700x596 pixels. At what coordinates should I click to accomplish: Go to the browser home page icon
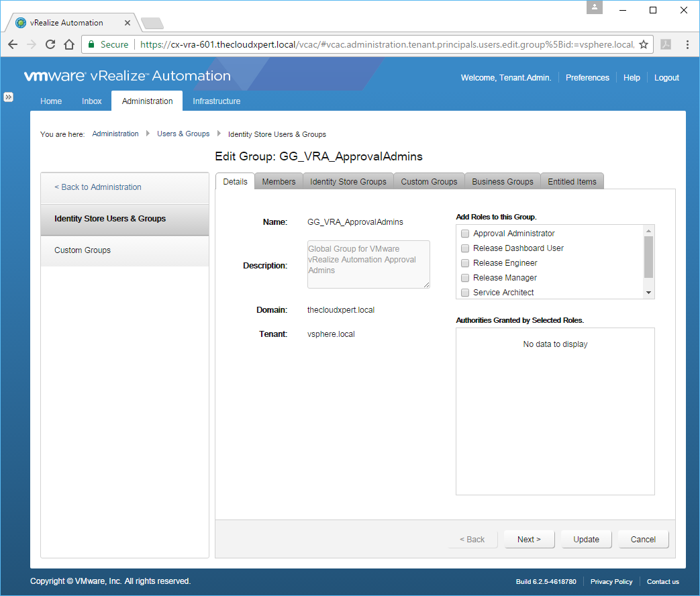68,44
